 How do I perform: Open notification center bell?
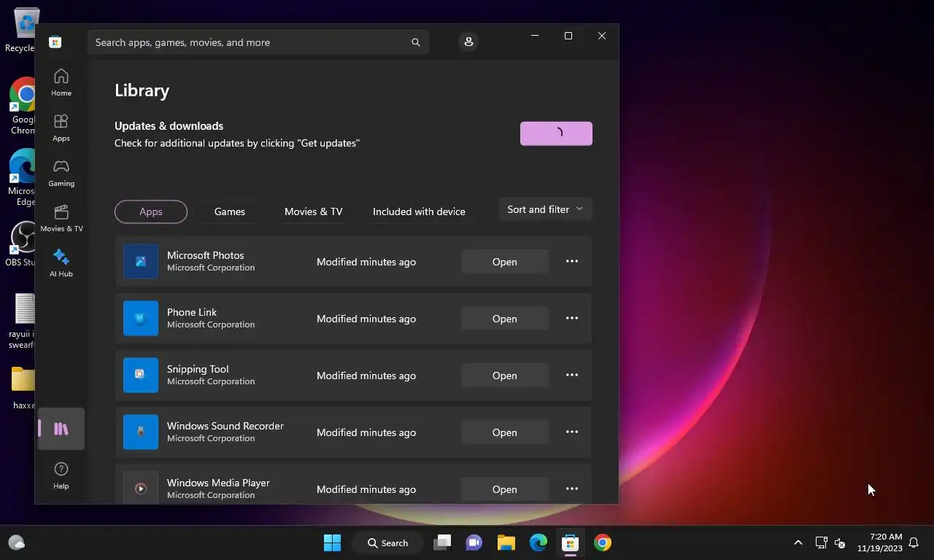coord(914,542)
